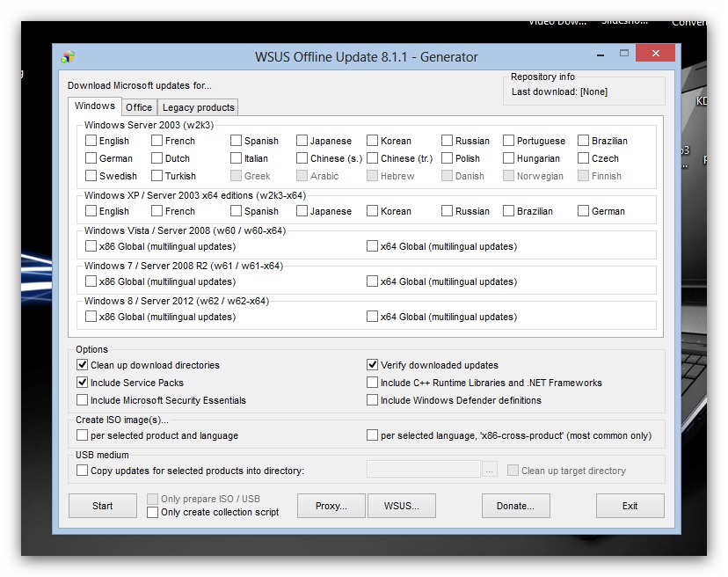Enable x86 Global for Windows 7
This screenshot has width=728, height=577.
(x=91, y=281)
